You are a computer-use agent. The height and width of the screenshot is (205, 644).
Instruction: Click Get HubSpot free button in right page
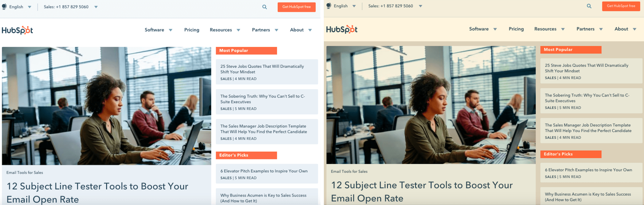(621, 6)
